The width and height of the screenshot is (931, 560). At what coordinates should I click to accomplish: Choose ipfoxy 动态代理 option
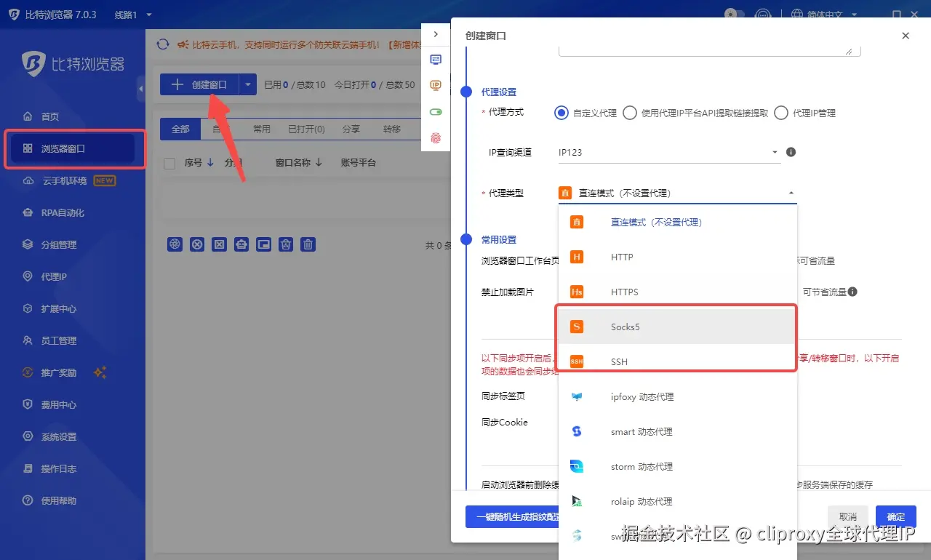click(678, 397)
